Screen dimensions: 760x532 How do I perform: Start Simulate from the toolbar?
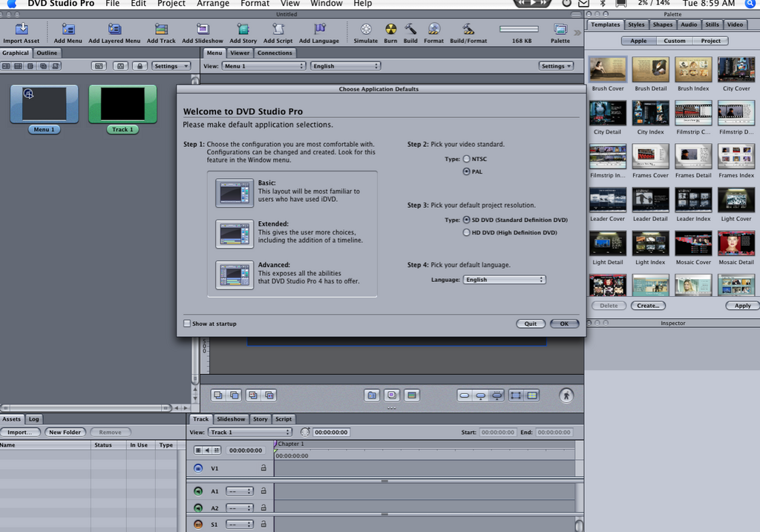366,29
